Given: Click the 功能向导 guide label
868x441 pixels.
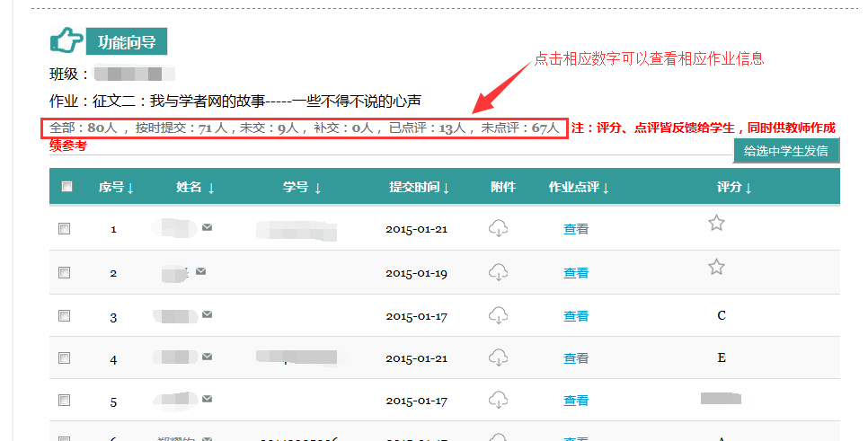Looking at the screenshot, I should (127, 41).
